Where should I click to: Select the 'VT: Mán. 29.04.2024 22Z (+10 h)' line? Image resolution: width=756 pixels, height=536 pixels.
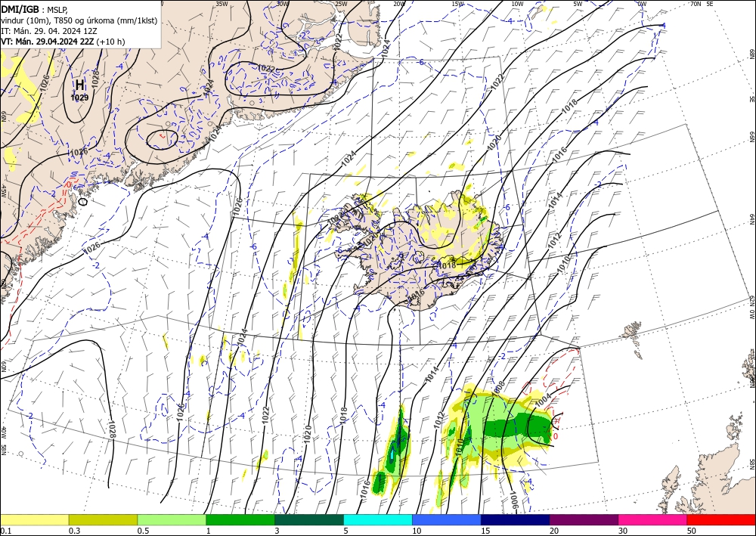63,42
